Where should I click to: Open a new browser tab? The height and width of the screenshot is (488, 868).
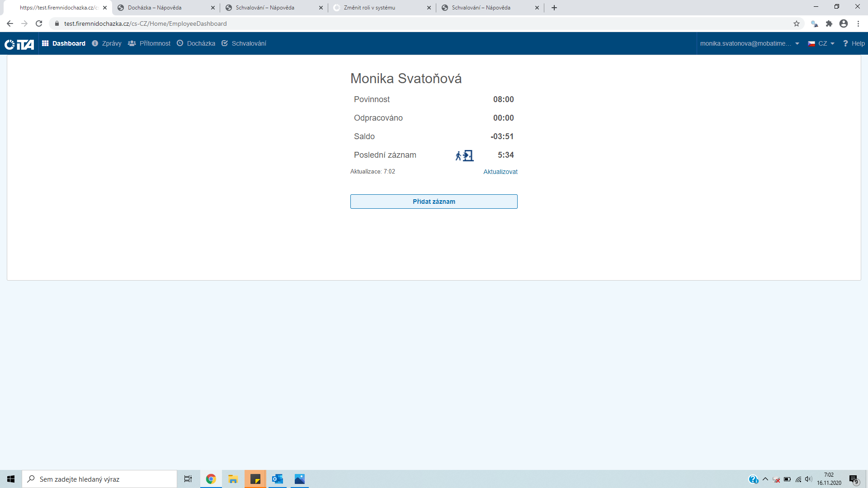click(x=554, y=8)
